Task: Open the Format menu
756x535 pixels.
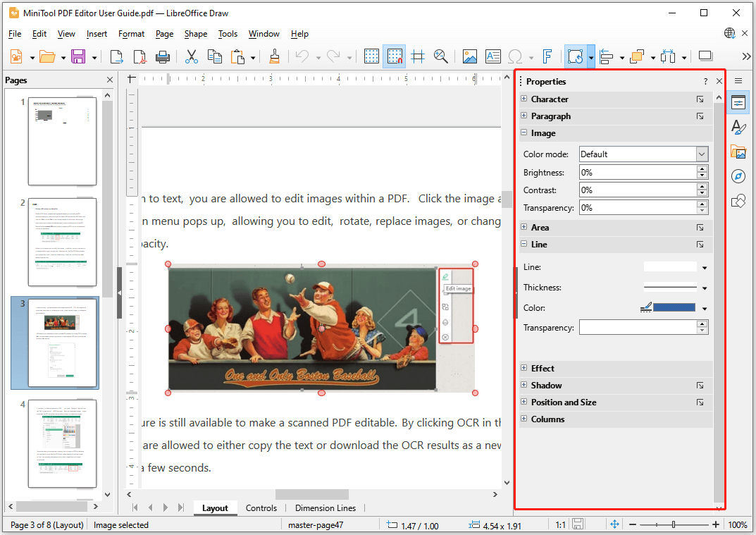Action: click(131, 34)
